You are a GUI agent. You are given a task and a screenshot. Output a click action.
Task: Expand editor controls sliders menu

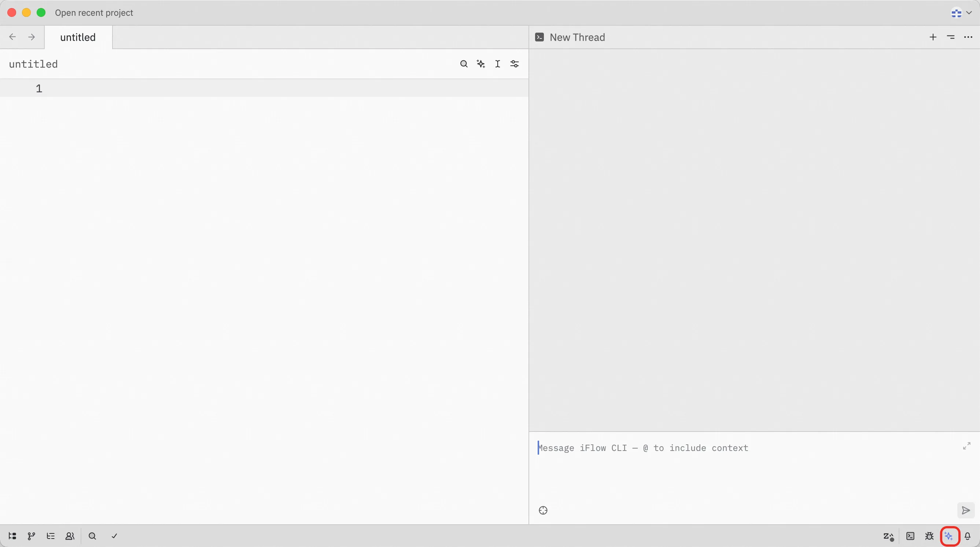[x=515, y=64]
